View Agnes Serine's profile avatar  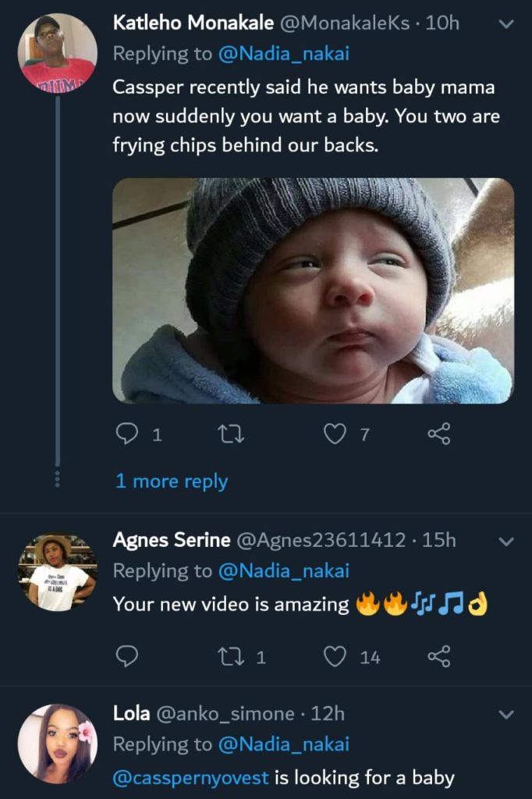[57, 571]
